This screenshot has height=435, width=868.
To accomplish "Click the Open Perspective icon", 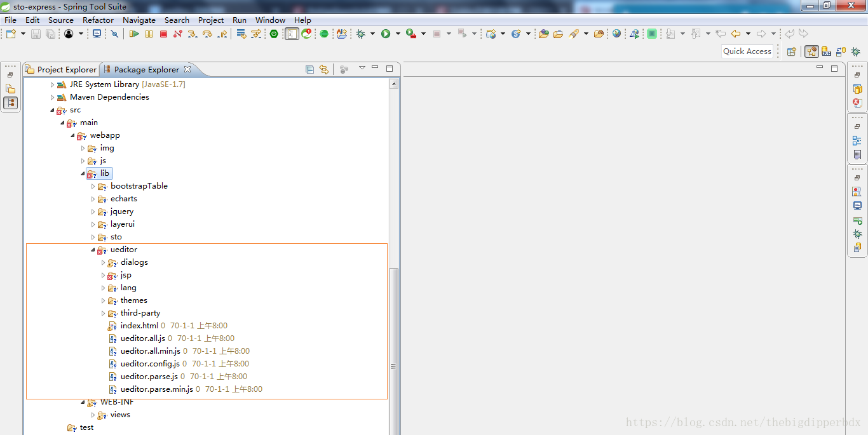I will 791,51.
